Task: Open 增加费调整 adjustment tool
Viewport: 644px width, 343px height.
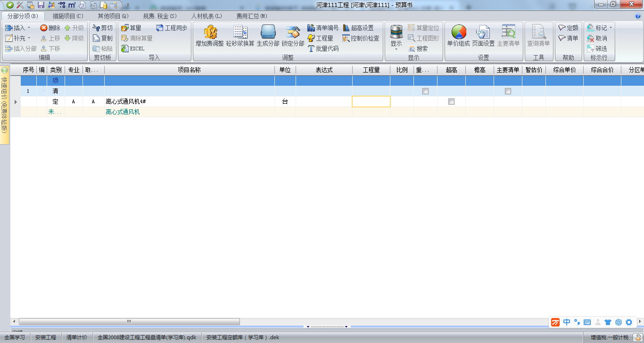Action: [x=210, y=36]
